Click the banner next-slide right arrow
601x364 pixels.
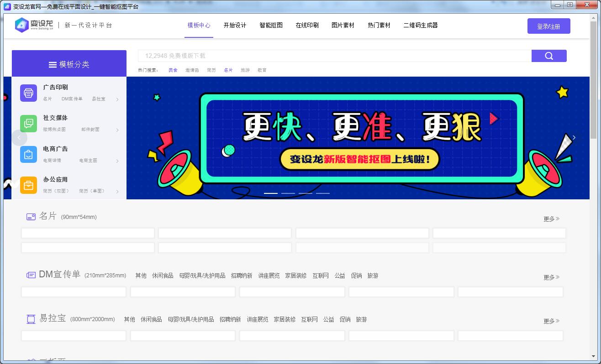574,137
